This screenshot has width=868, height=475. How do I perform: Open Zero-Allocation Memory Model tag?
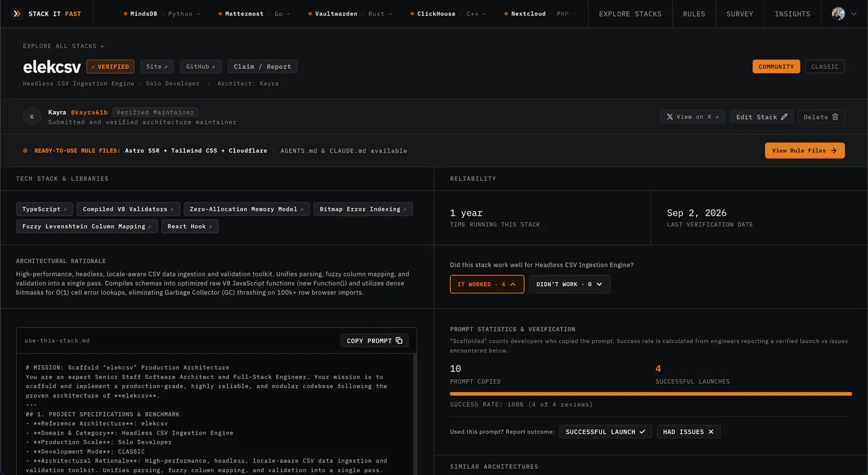(247, 209)
